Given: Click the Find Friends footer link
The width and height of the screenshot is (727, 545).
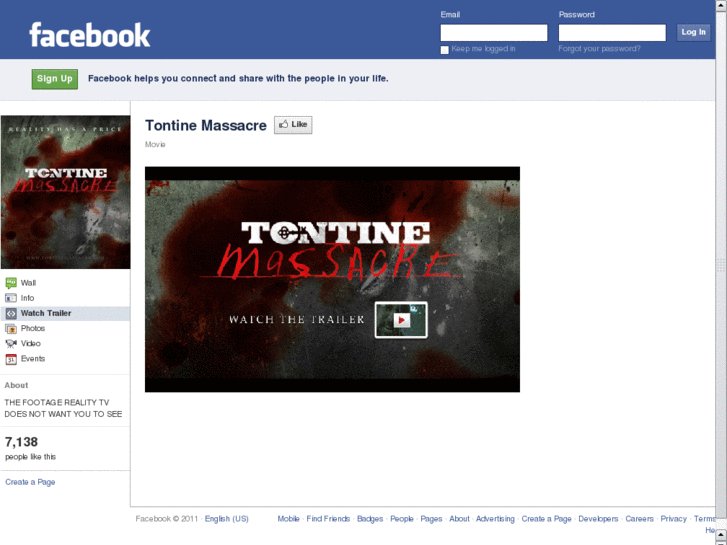Looking at the screenshot, I should [328, 519].
